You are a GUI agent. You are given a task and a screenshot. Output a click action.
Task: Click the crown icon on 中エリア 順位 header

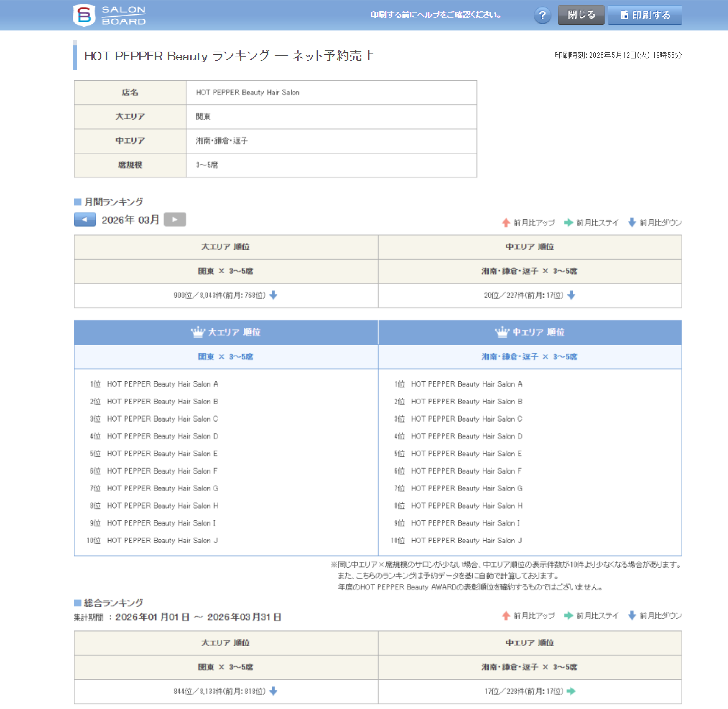point(502,331)
